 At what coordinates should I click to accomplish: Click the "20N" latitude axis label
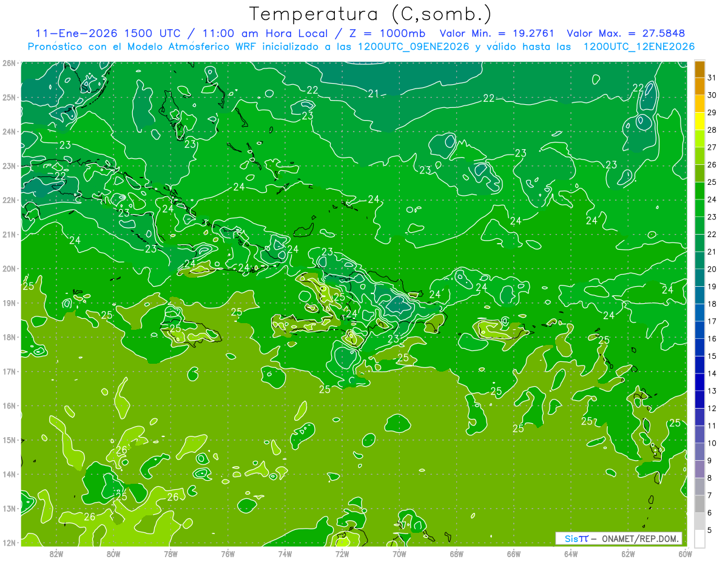(8, 269)
